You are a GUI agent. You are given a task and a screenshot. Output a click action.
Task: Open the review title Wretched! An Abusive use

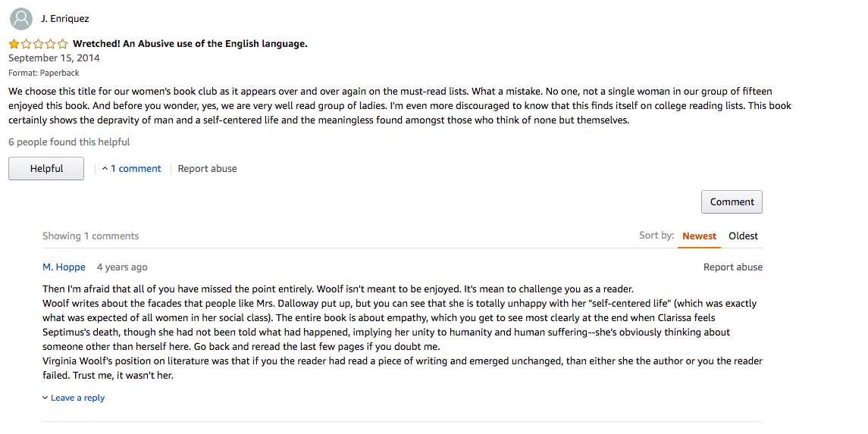click(x=190, y=44)
